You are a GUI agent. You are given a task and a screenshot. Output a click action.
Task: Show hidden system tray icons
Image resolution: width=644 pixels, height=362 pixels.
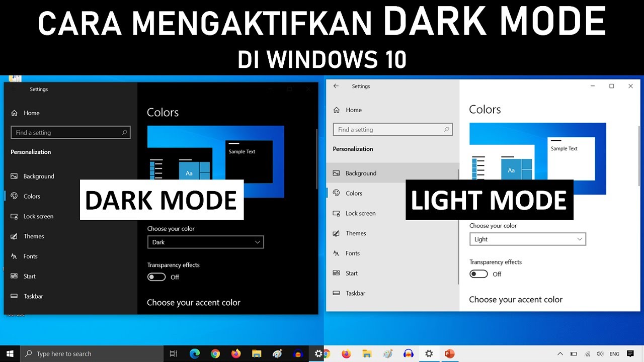coord(560,354)
